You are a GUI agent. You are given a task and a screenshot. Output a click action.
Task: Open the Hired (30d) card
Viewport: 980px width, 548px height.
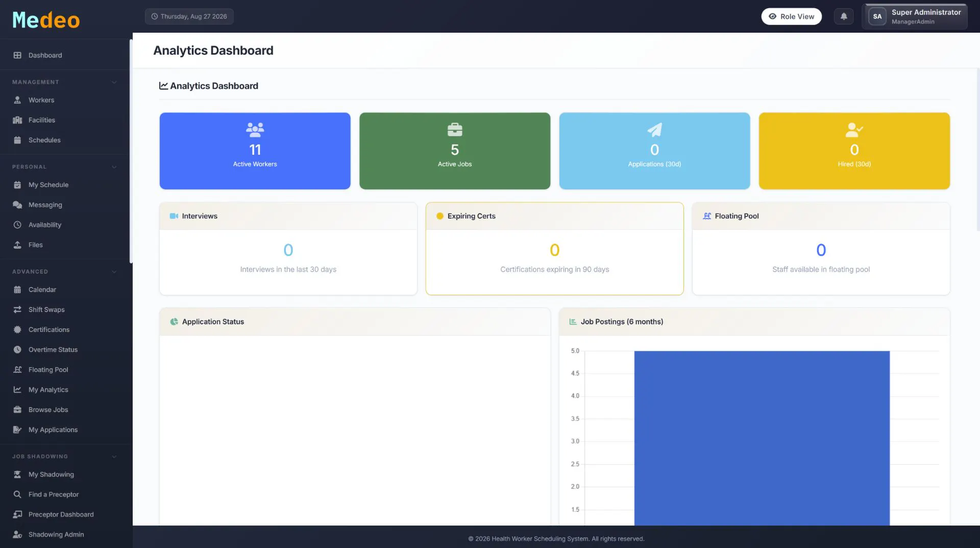(854, 151)
